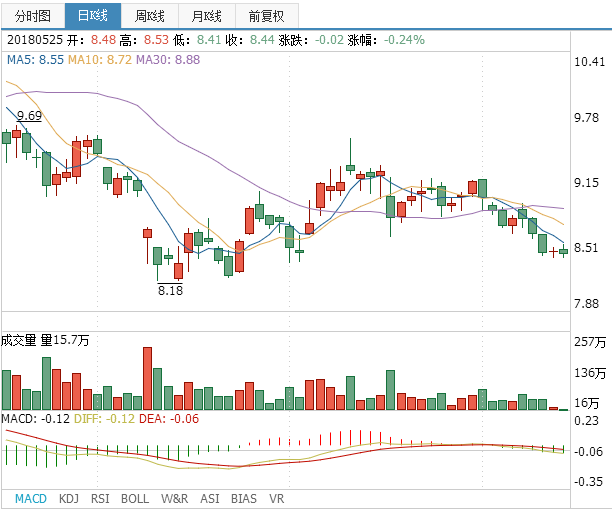Click the last candlestick on the chart
The image size is (612, 511).
564,251
